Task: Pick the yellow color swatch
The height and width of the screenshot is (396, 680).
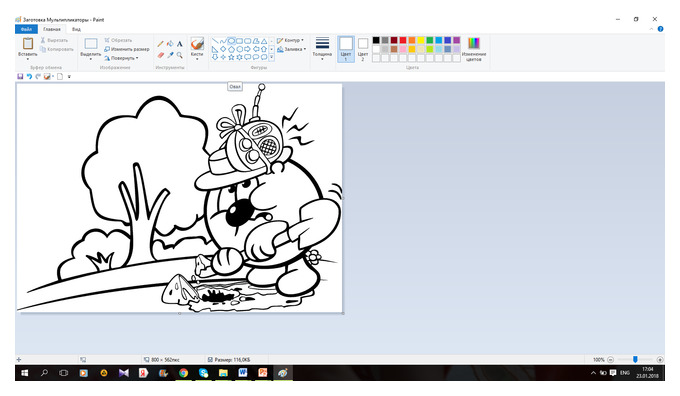Action: tap(421, 40)
